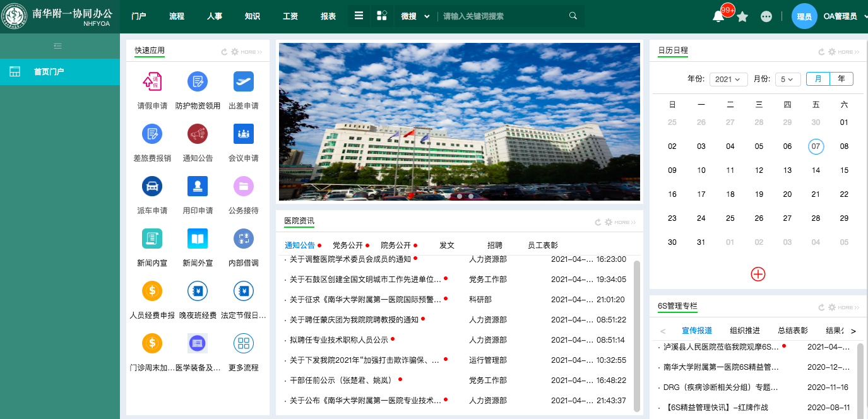Screen dimensions: 868x419
Task: Open the 内部借调 icon
Action: pos(243,239)
